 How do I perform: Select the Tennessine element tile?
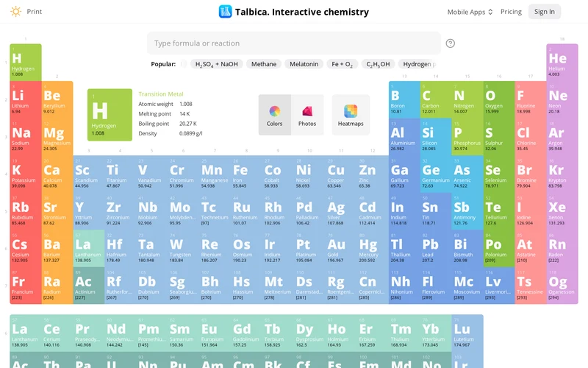530,286
